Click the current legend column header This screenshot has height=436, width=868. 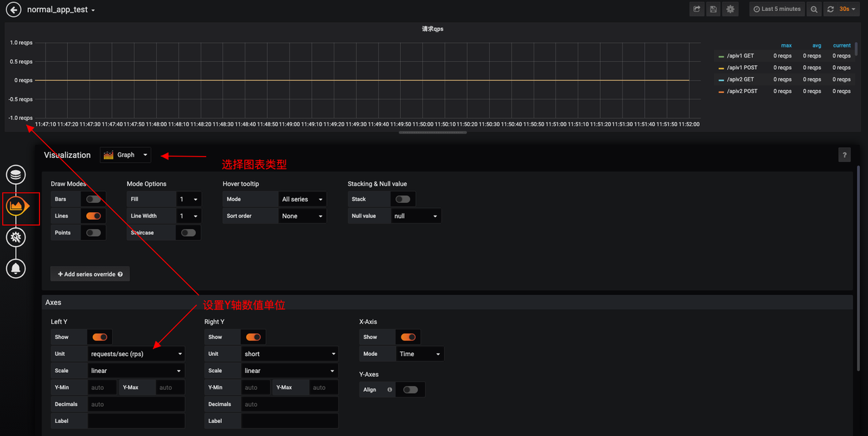[x=842, y=45]
